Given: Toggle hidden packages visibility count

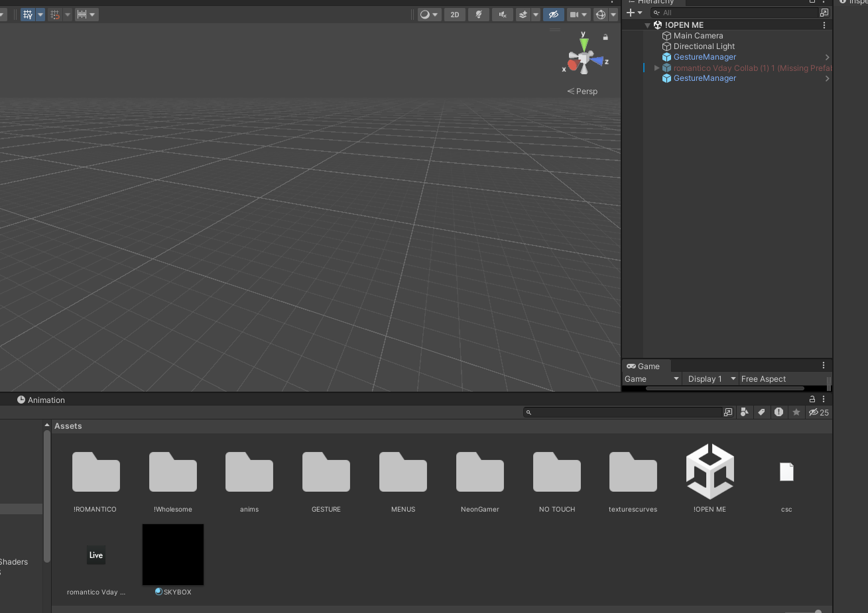Looking at the screenshot, I should [x=819, y=412].
